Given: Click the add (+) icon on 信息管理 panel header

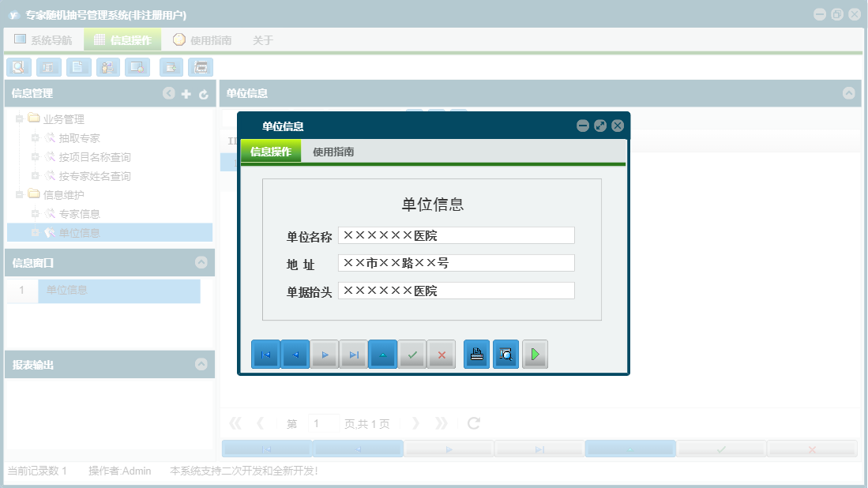Looking at the screenshot, I should point(186,93).
